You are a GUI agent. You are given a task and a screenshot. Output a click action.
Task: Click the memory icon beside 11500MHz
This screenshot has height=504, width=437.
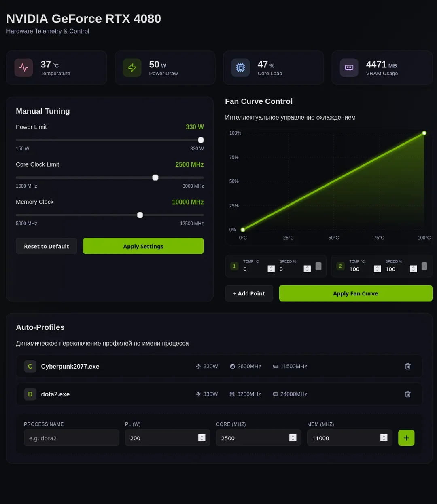276,366
